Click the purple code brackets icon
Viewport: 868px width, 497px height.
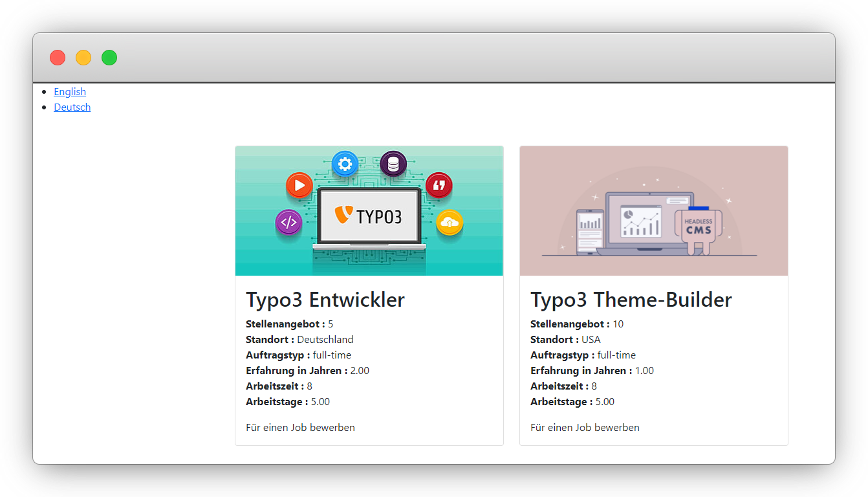tap(288, 223)
